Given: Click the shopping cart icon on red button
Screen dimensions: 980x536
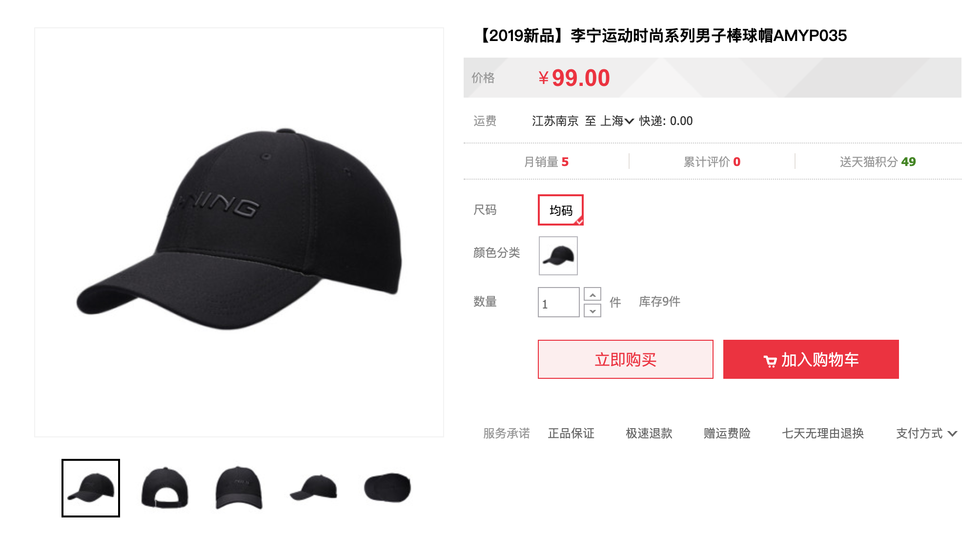Looking at the screenshot, I should (x=770, y=361).
